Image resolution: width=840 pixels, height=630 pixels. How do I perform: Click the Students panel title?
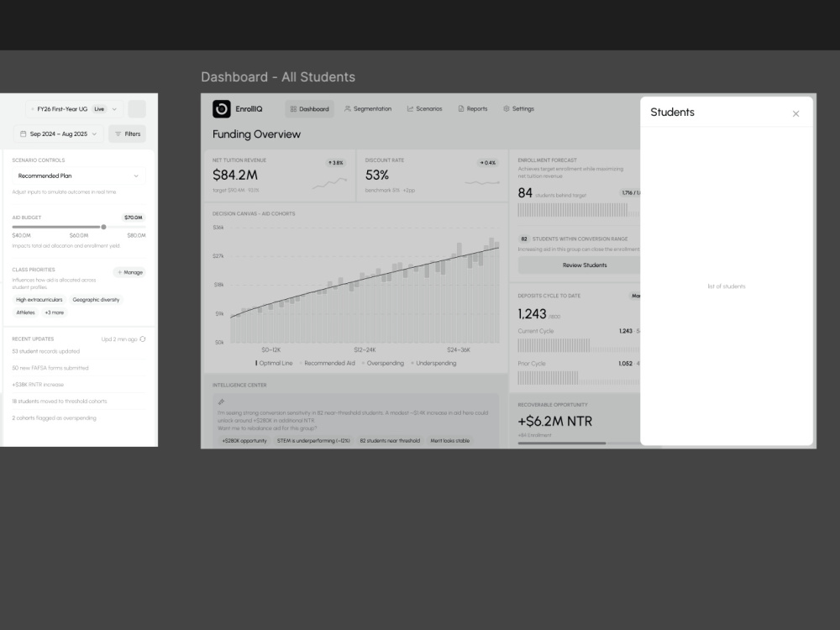[x=672, y=112]
